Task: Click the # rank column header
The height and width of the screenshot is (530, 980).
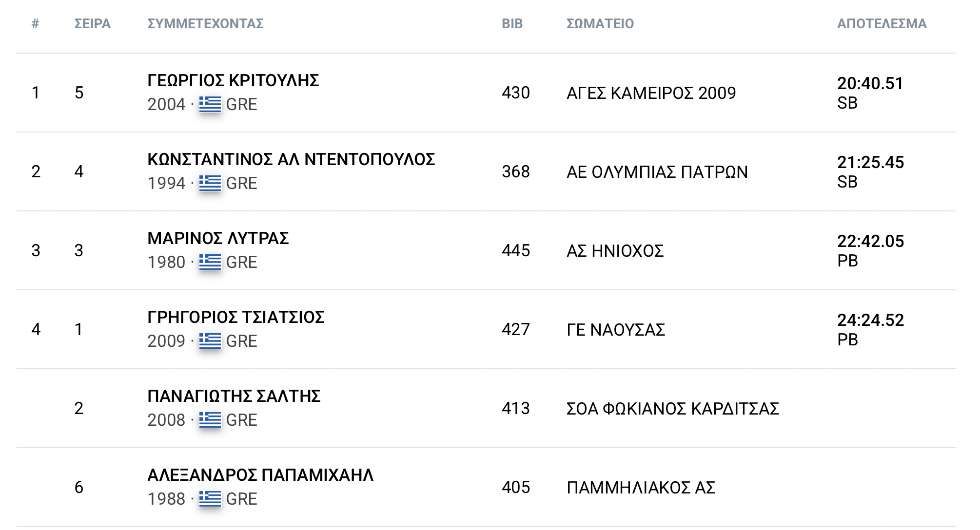Action: click(35, 23)
